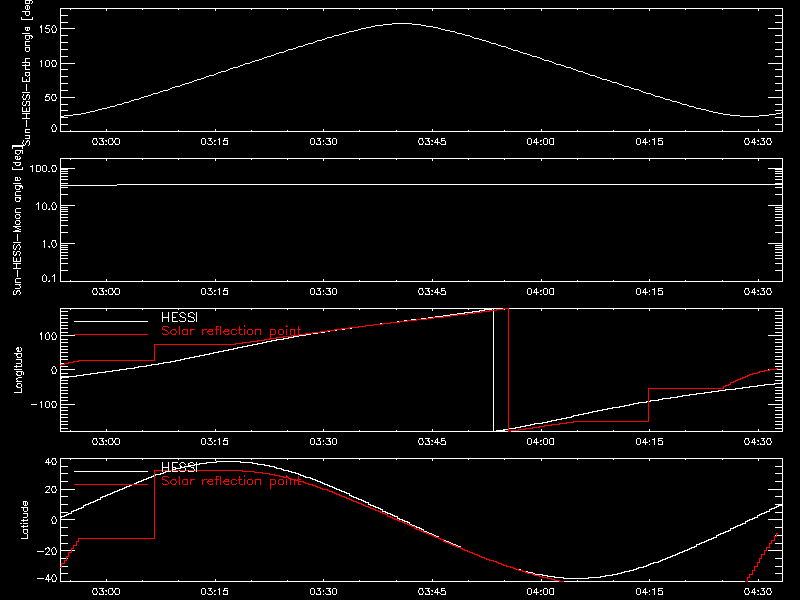Click red legend line sample in Longitude plot
The image size is (800, 600).
pyautogui.click(x=111, y=335)
